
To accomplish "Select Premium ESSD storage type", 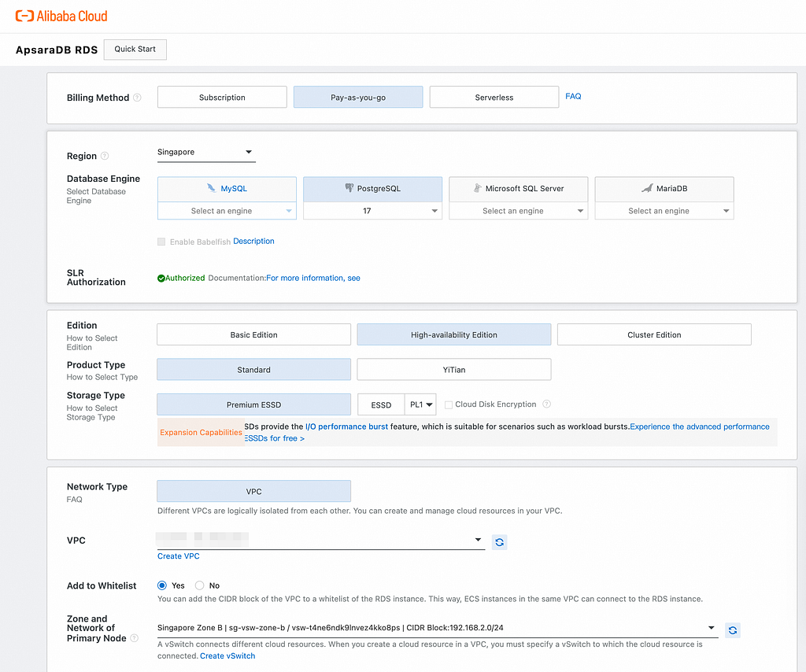I will point(254,404).
